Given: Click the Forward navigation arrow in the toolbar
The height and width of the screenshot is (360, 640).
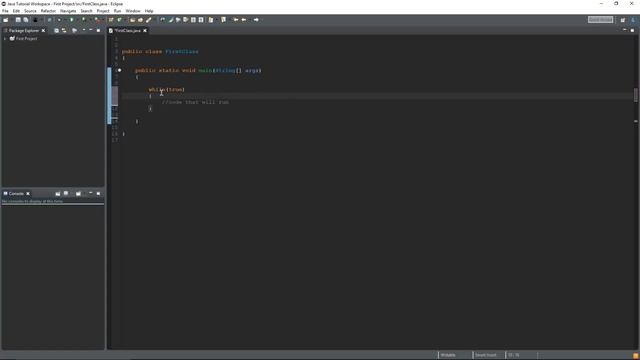Looking at the screenshot, I should 256,20.
